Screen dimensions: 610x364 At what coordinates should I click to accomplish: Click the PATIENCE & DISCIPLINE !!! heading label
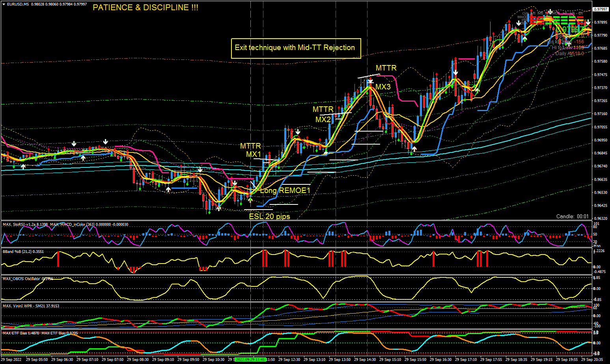146,7
